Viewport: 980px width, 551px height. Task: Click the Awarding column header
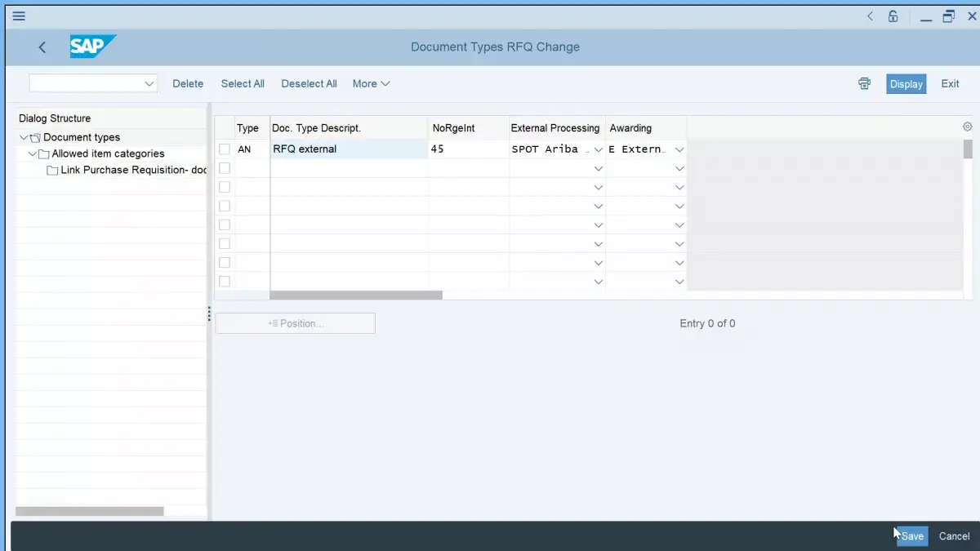pyautogui.click(x=630, y=128)
